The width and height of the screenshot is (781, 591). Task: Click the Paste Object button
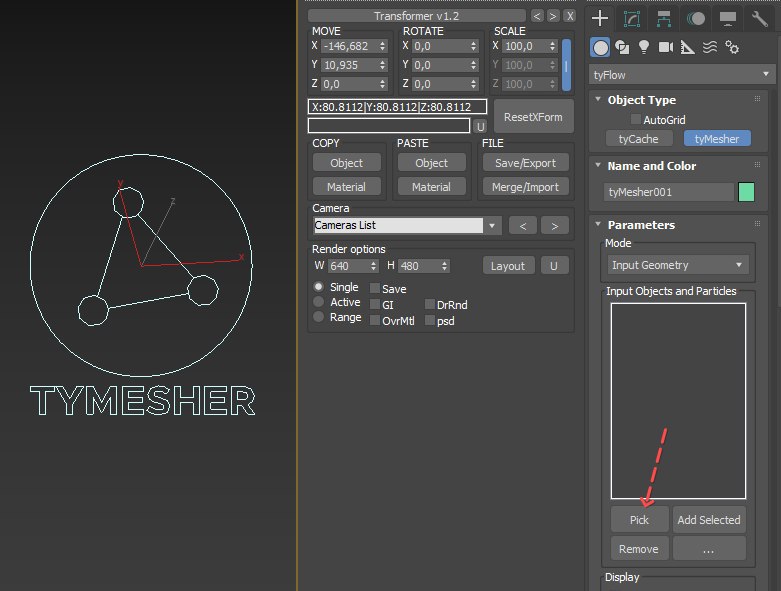[x=431, y=163]
